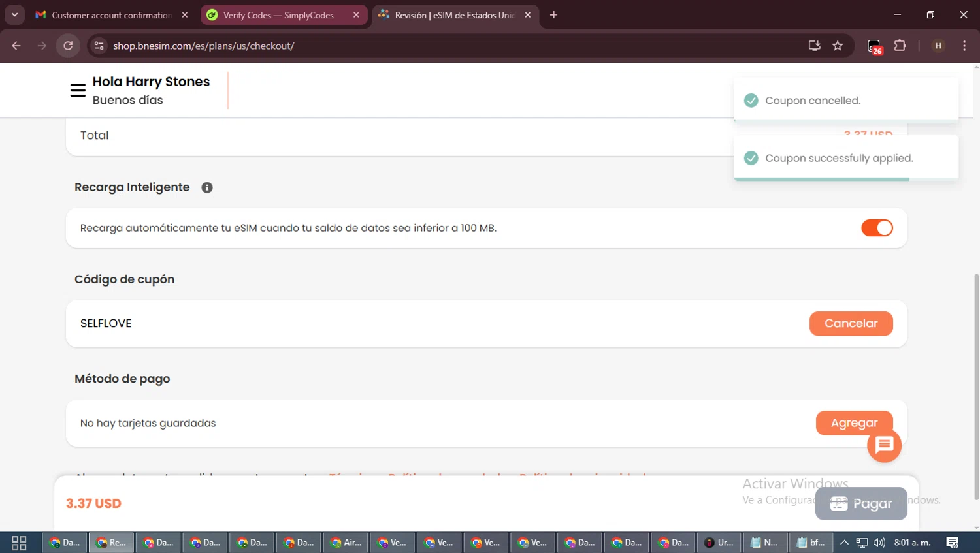Image resolution: width=980 pixels, height=553 pixels.
Task: Show hidden system tray icons
Action: pyautogui.click(x=844, y=543)
